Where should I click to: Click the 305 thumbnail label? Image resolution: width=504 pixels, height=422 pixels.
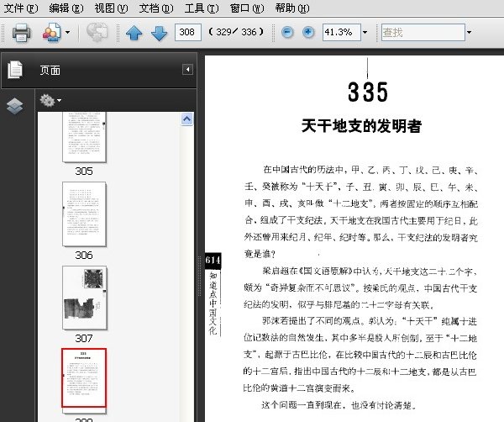tap(84, 171)
